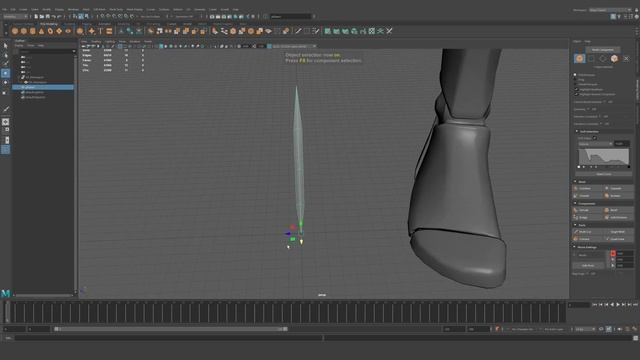This screenshot has width=640, height=360.
Task: Activate the Paint Selection tool
Action: point(5,64)
